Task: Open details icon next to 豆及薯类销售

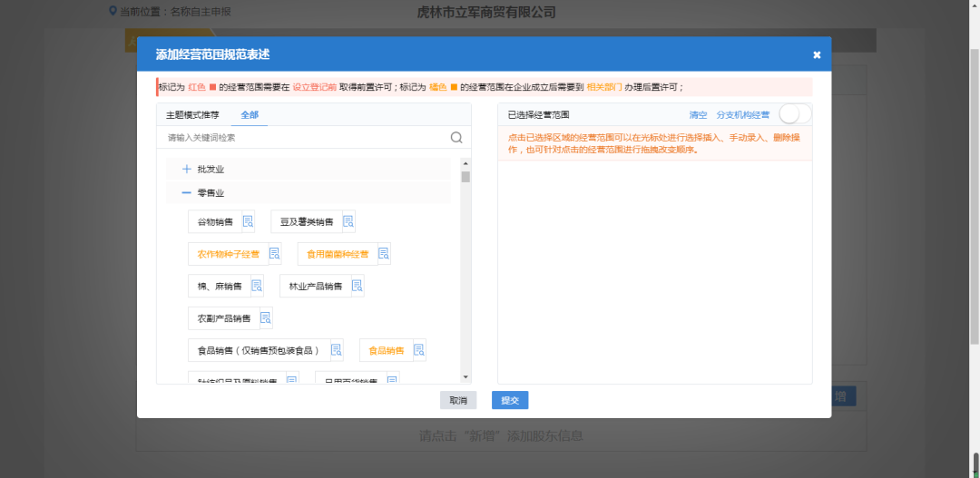Action: tap(348, 221)
